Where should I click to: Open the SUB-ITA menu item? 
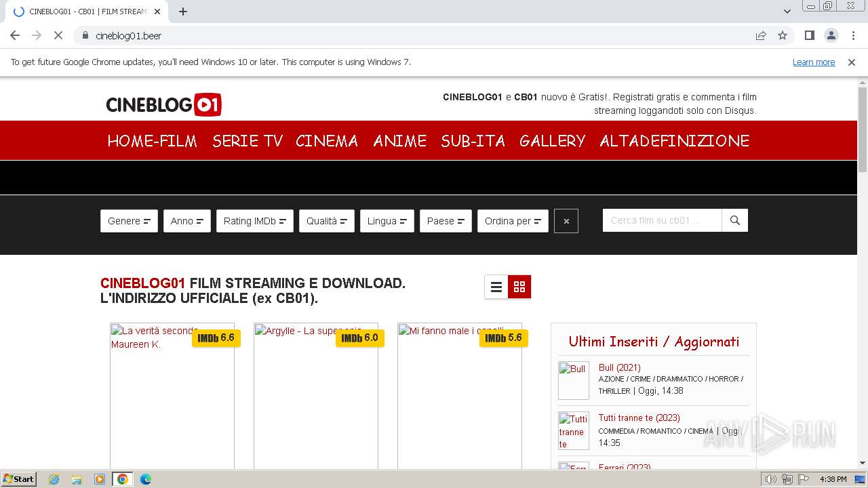tap(473, 141)
